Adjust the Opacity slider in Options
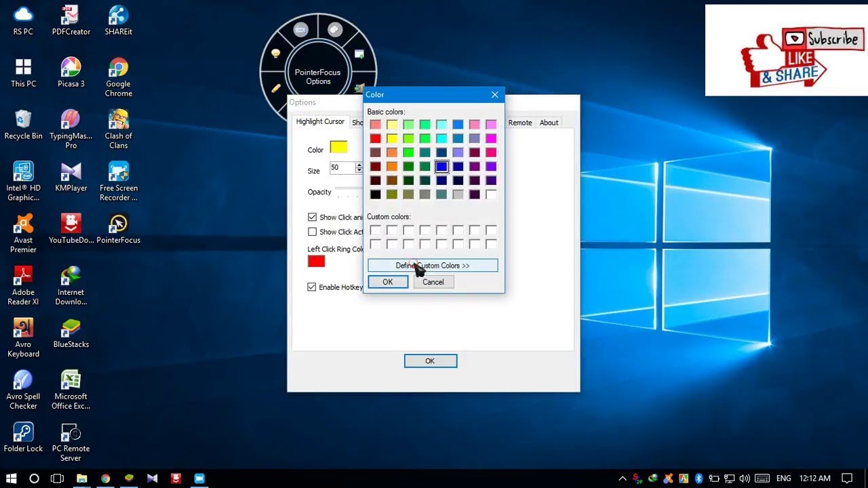 pos(349,192)
